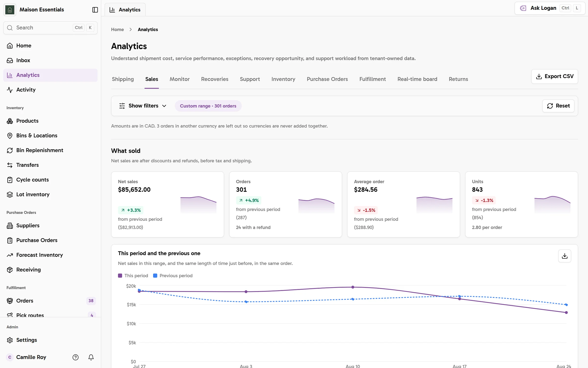The image size is (588, 368).
Task: Toggle This period legend swatch
Action: click(120, 276)
